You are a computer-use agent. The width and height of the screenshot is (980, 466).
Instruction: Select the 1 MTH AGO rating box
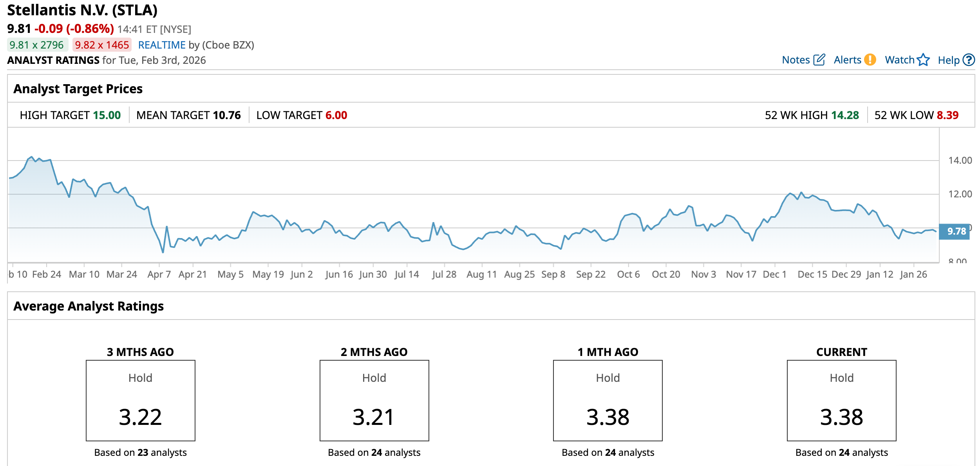[x=608, y=400]
